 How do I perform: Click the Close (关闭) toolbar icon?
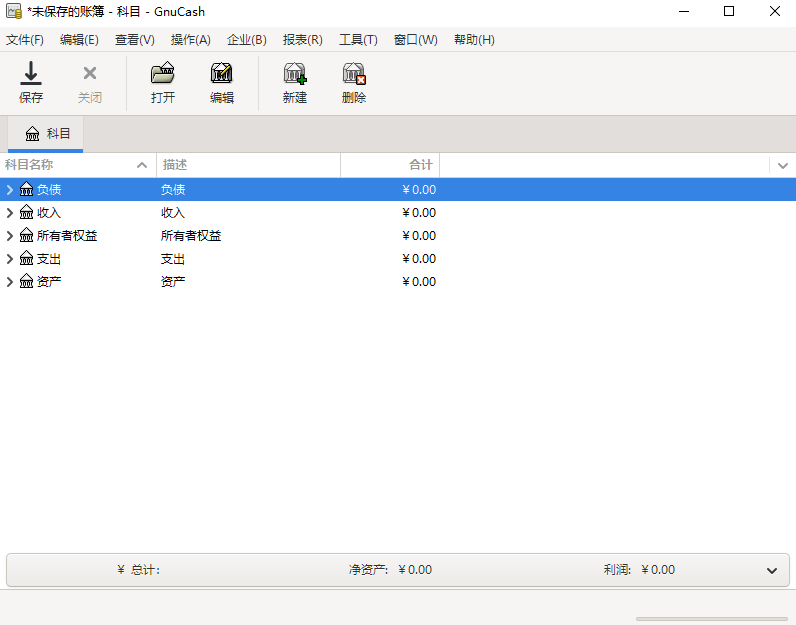coord(90,73)
